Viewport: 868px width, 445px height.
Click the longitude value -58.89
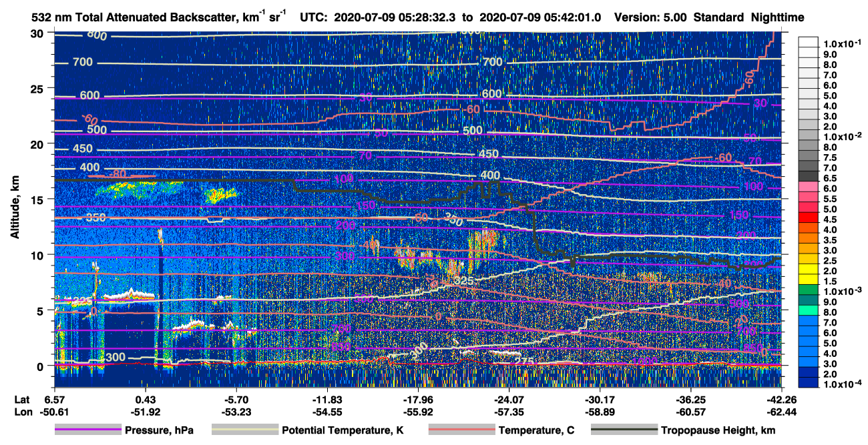tap(600, 412)
